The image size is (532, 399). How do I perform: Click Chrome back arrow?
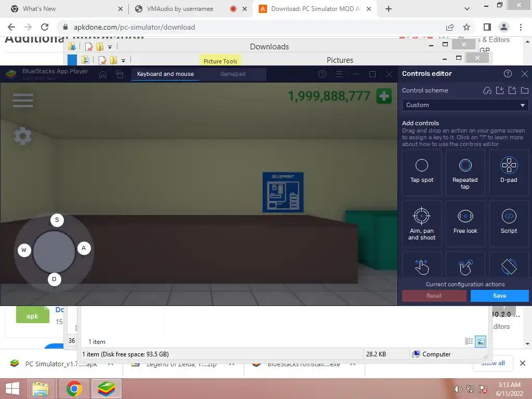tap(11, 27)
